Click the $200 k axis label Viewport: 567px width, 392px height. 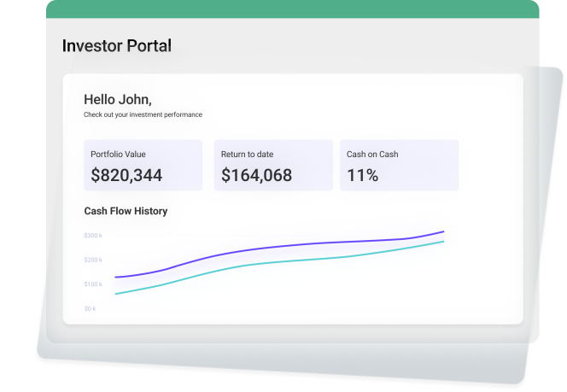pos(93,260)
